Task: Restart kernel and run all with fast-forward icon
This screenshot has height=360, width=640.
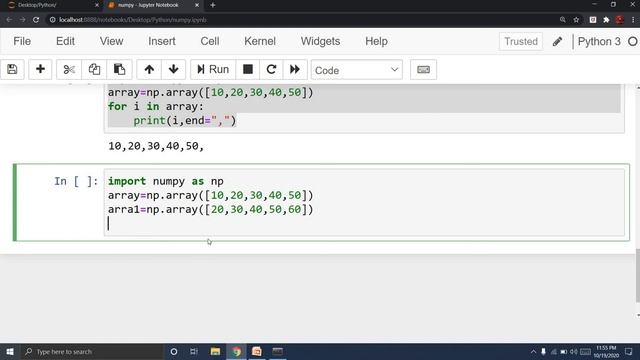Action: 295,69
